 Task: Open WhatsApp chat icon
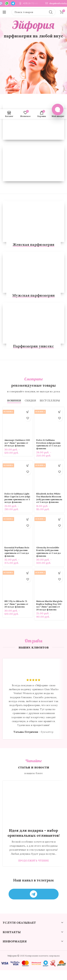pos(7,3)
